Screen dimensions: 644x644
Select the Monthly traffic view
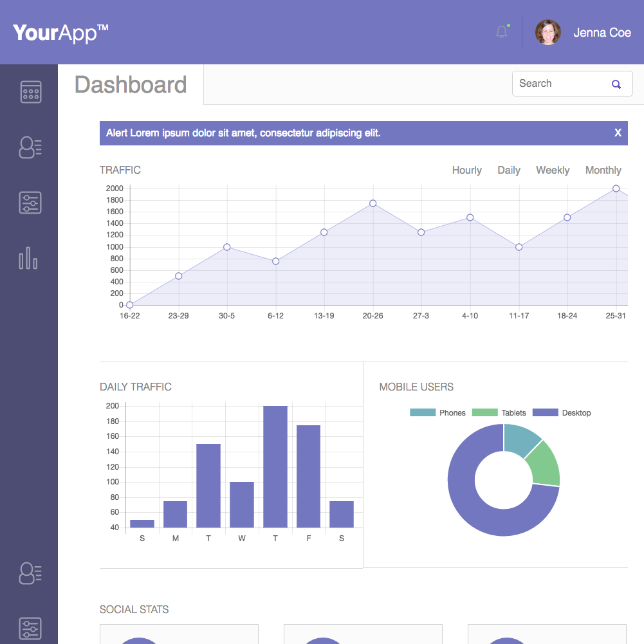603,170
